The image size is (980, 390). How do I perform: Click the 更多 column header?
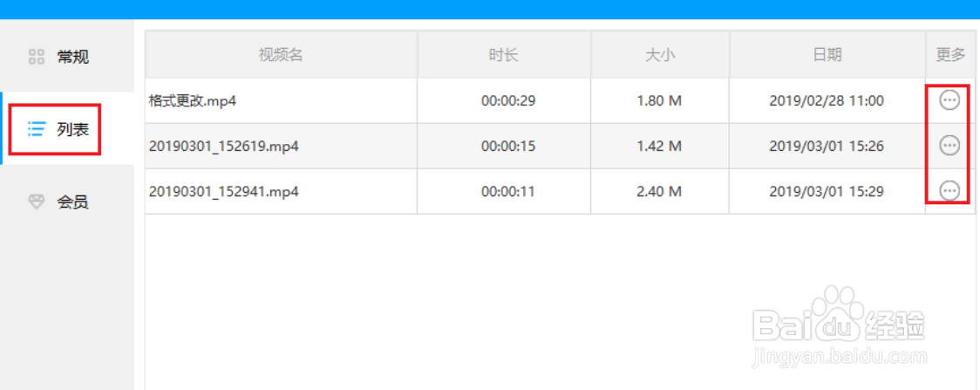pos(950,55)
